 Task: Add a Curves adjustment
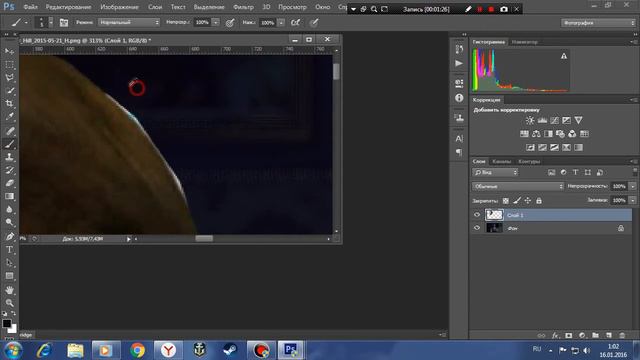tap(554, 120)
